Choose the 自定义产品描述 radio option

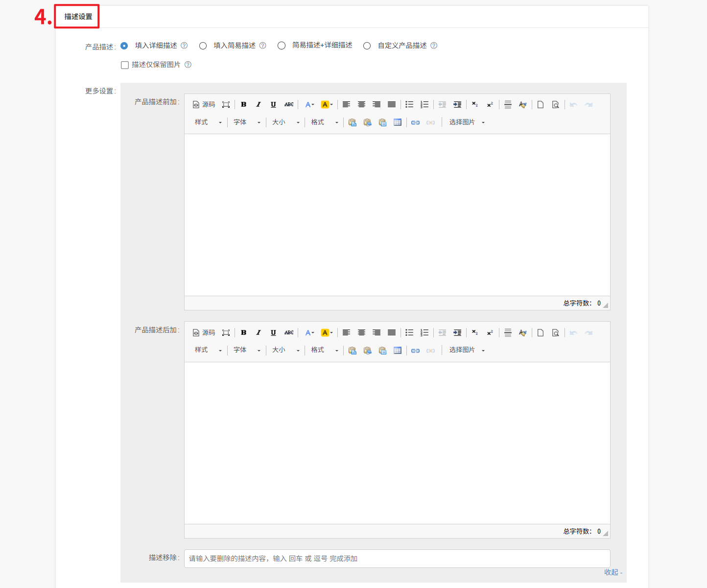tap(367, 46)
